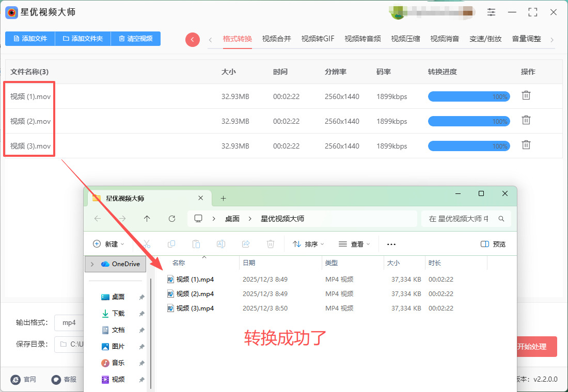Switch to the 视频合并 tab
The width and height of the screenshot is (568, 392).
click(276, 39)
